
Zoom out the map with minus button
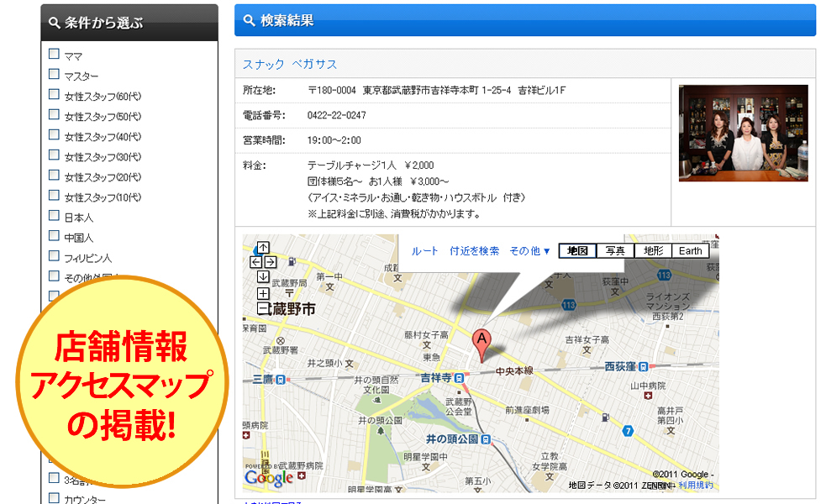262,308
